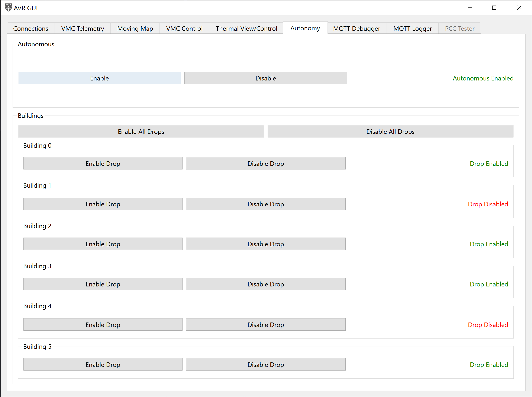Enable drop for Building 1

pos(103,204)
